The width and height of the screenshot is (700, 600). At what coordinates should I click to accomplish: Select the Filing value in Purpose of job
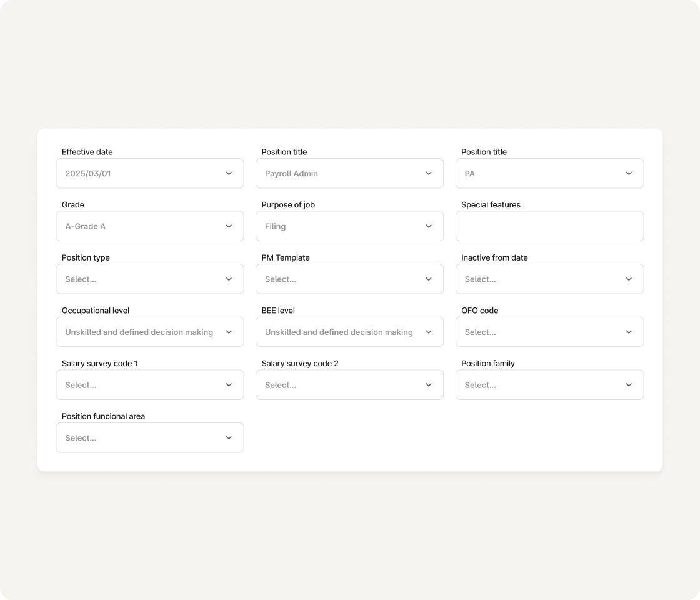[x=276, y=226]
